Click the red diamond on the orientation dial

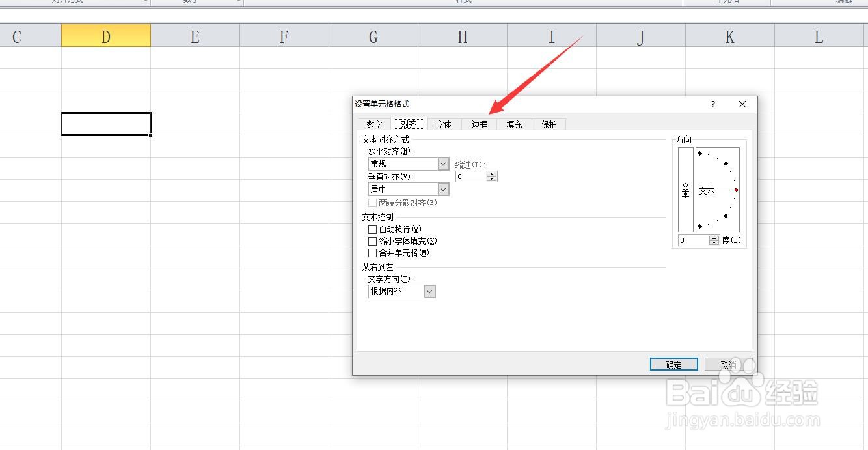pos(736,190)
